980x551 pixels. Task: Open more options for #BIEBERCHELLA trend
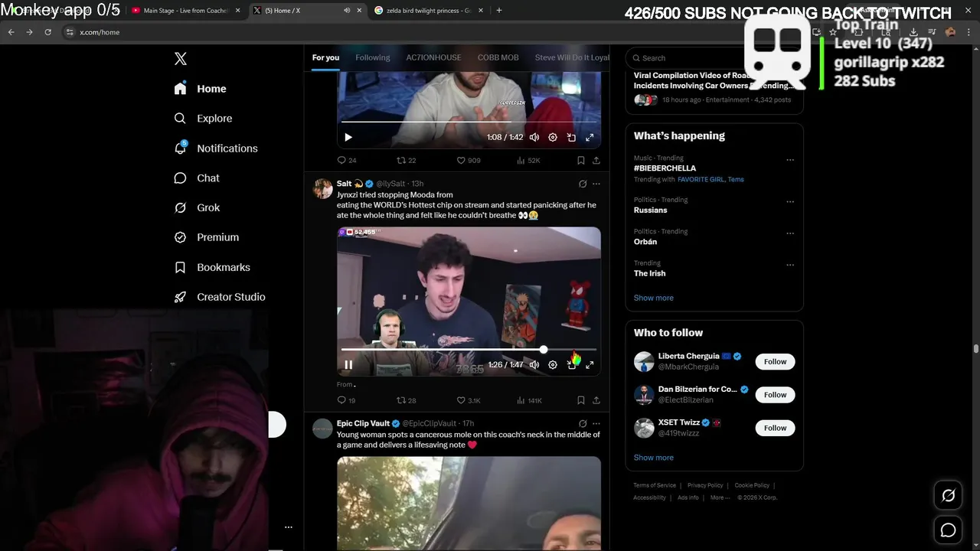790,160
